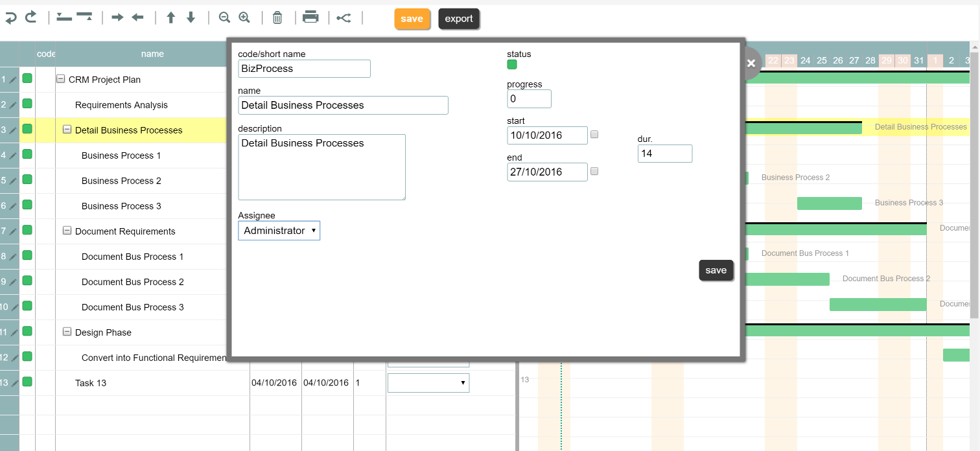The height and width of the screenshot is (451, 980).
Task: Open the Assignee dropdown showing Administrator
Action: (x=279, y=231)
